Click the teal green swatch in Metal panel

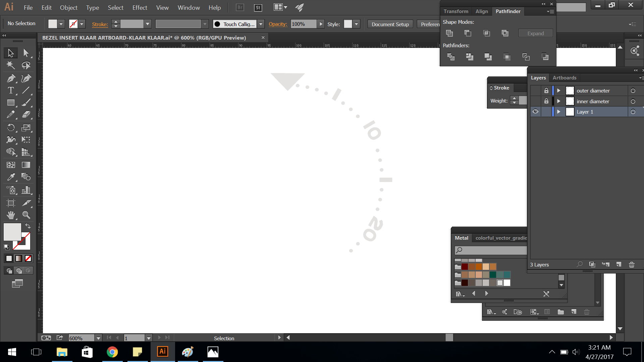pos(493,275)
